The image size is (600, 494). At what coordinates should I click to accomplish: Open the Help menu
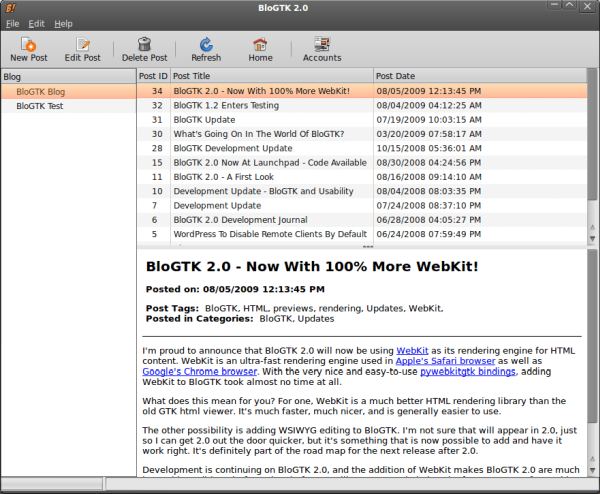point(63,24)
